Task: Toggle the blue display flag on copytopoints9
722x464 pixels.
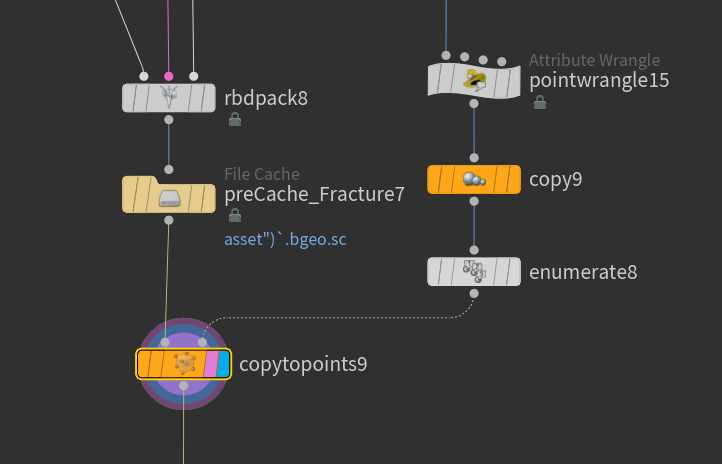Action: [223, 364]
